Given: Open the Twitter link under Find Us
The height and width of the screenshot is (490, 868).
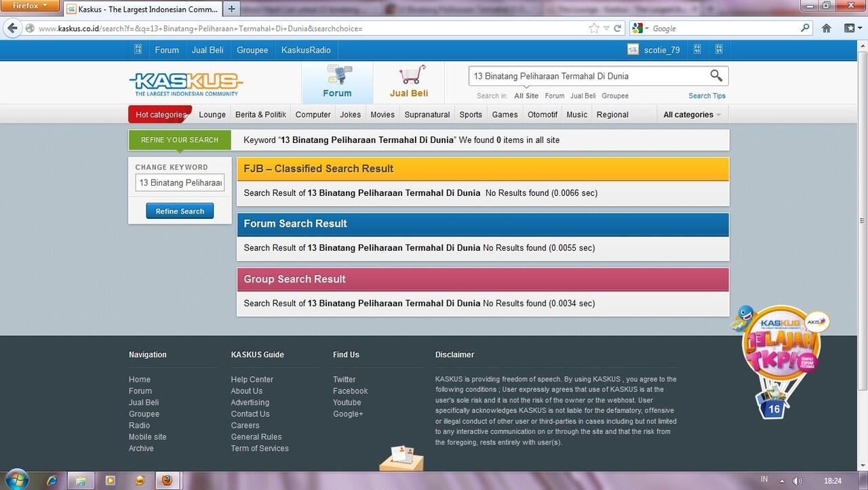Looking at the screenshot, I should coord(344,380).
